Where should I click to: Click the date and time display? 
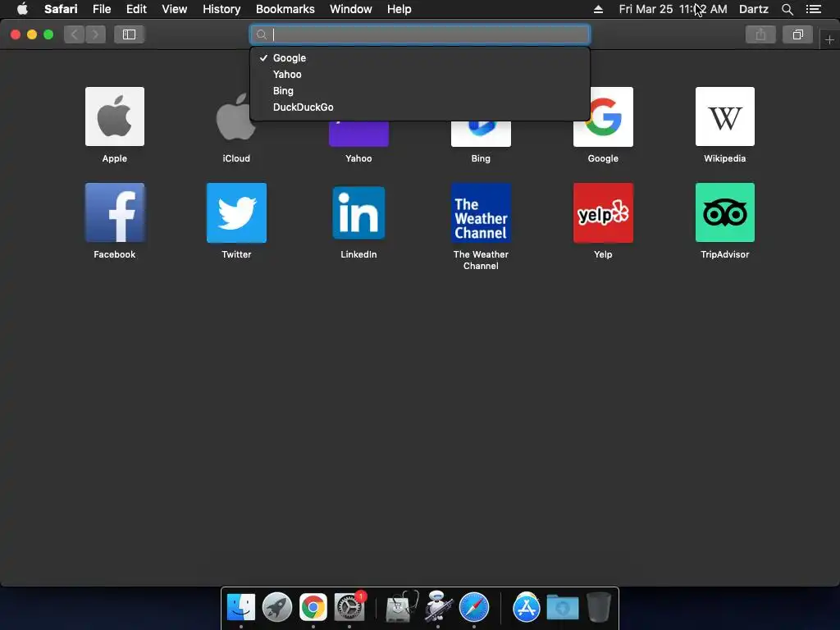pos(673,9)
